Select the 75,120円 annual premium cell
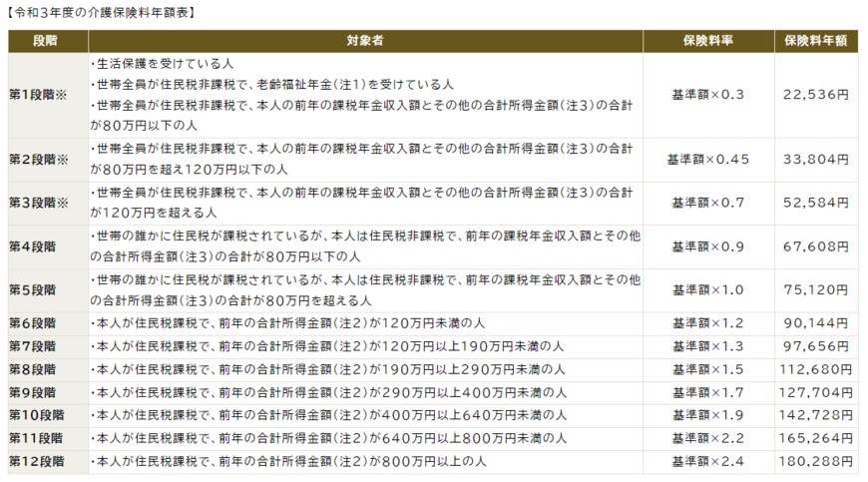 (816, 289)
